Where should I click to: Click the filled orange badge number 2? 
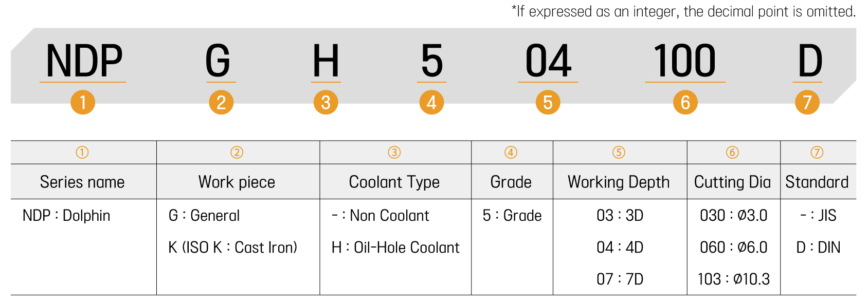[221, 102]
